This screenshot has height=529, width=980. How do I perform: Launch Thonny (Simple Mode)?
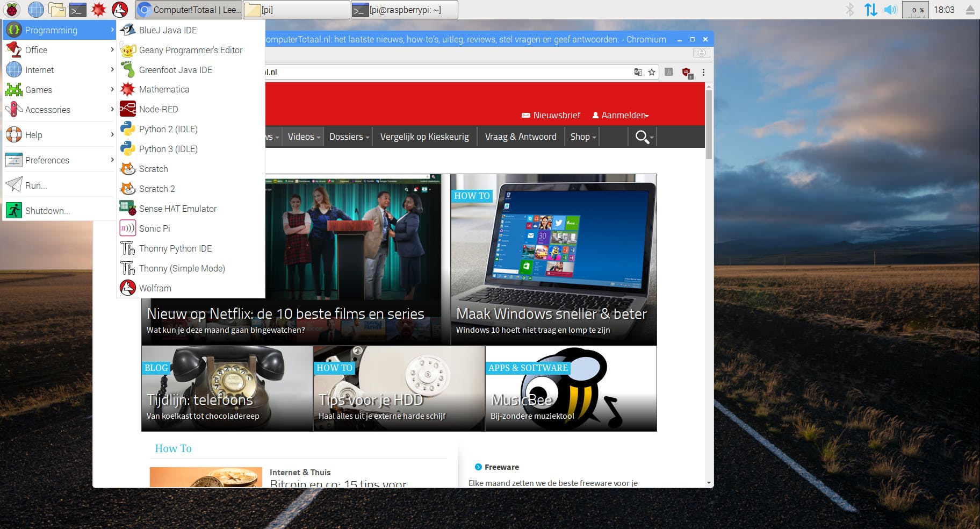tap(191, 268)
